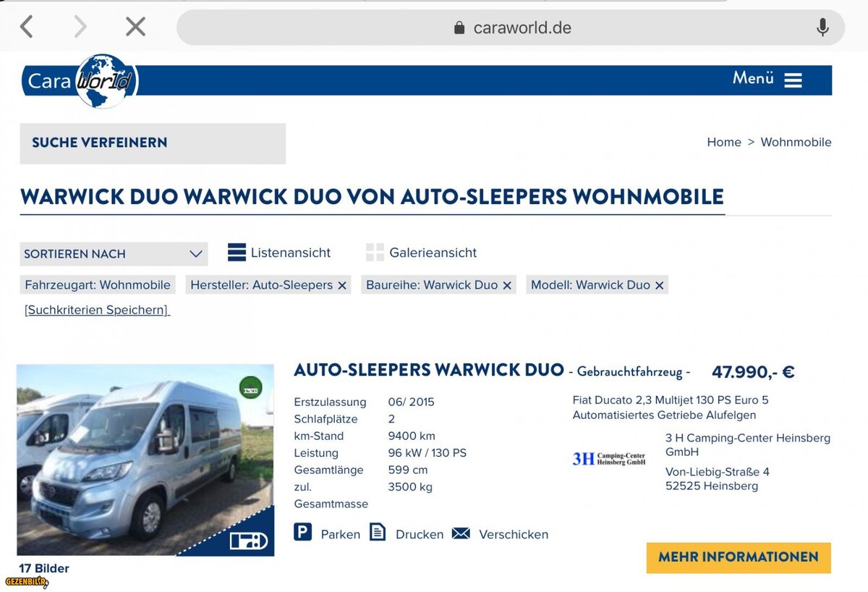Remove the Baureihe Warwick Duo filter
The width and height of the screenshot is (868, 592).
[507, 286]
